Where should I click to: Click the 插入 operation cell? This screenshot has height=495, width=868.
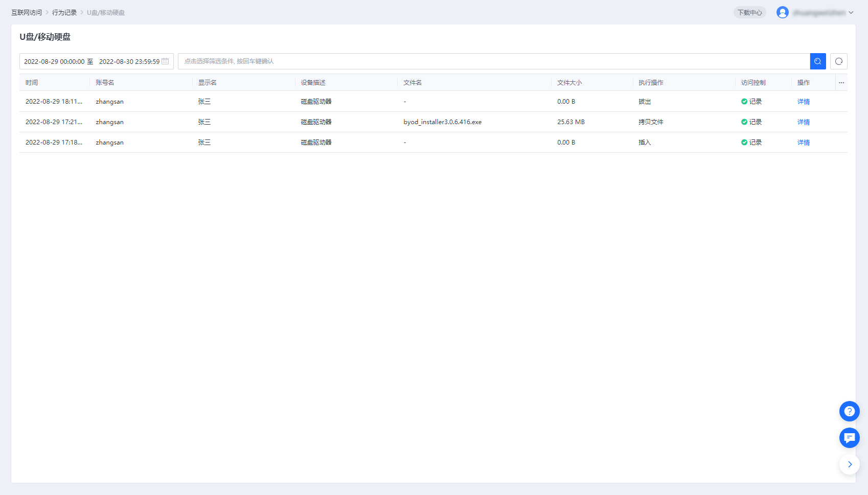point(645,143)
